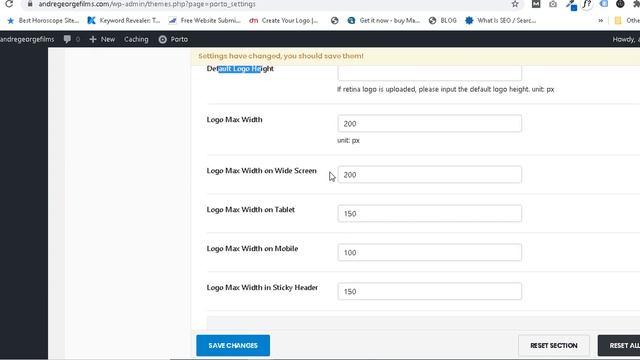Screen dimensions: 640x360
Task: Open the dark M extension icon
Action: tap(536, 4)
